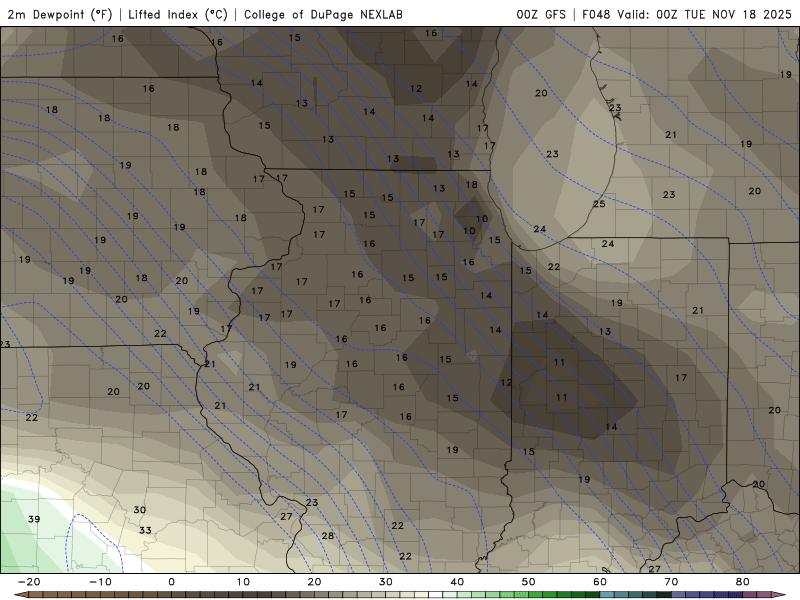Click the "College of DuPage NEXLAB" text
This screenshot has width=800, height=600.
coord(323,14)
